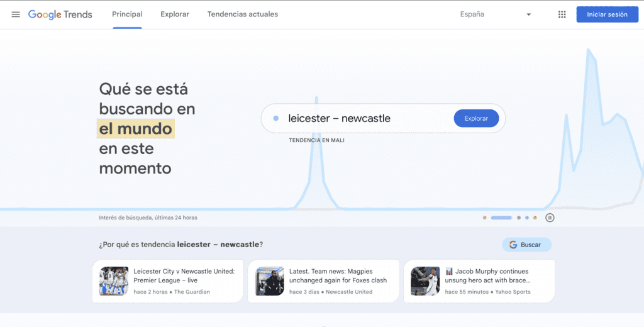This screenshot has height=327, width=644.
Task: Click the TENDENCIA EN MALI label
Action: tap(317, 140)
